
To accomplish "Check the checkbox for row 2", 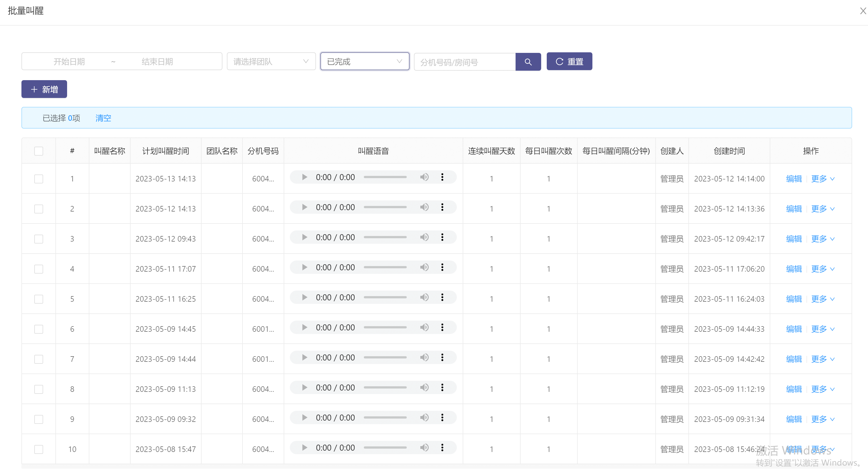I will pyautogui.click(x=39, y=209).
